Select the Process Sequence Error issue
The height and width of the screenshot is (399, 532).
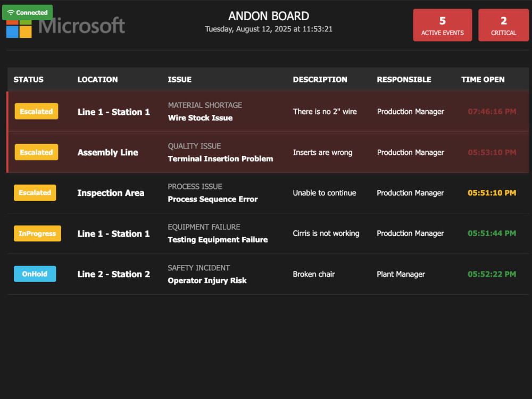[213, 199]
